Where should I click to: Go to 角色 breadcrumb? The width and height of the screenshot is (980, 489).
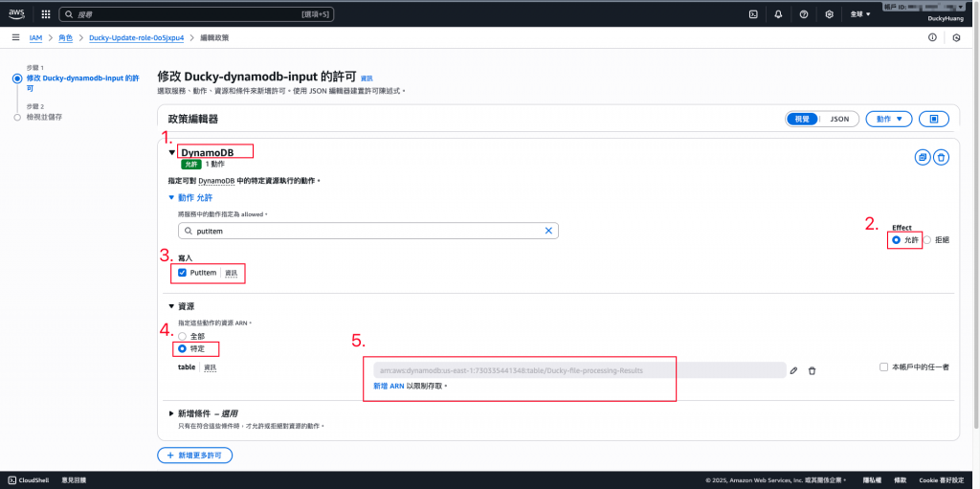(x=66, y=38)
